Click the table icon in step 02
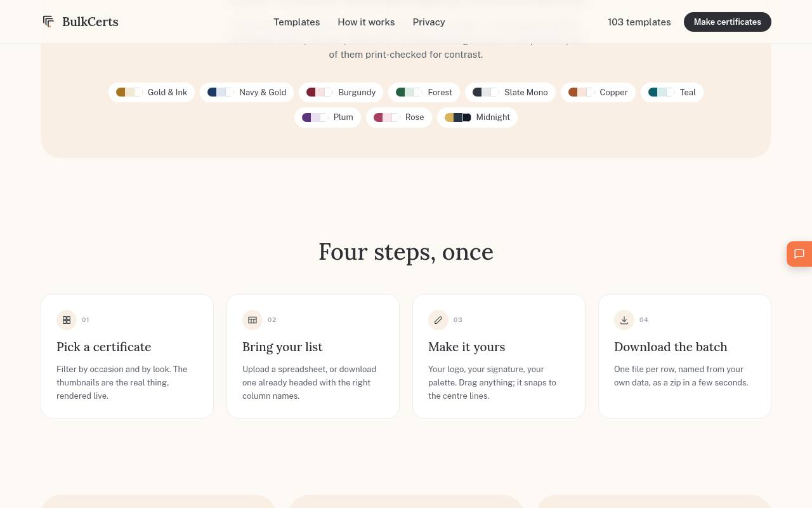Image resolution: width=812 pixels, height=508 pixels. pos(252,320)
